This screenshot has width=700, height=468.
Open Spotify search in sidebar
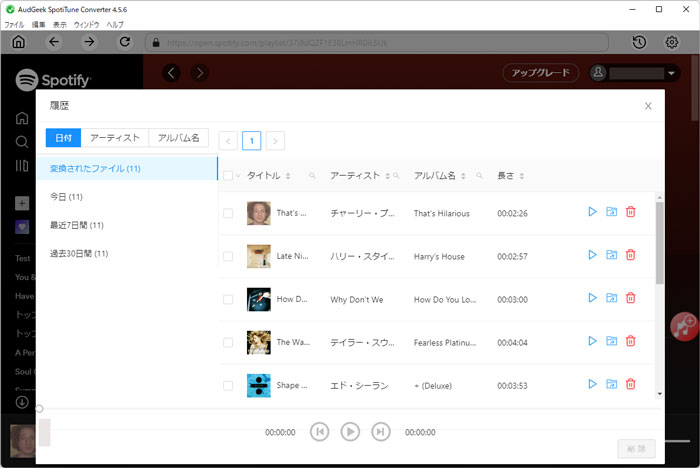coord(21,142)
